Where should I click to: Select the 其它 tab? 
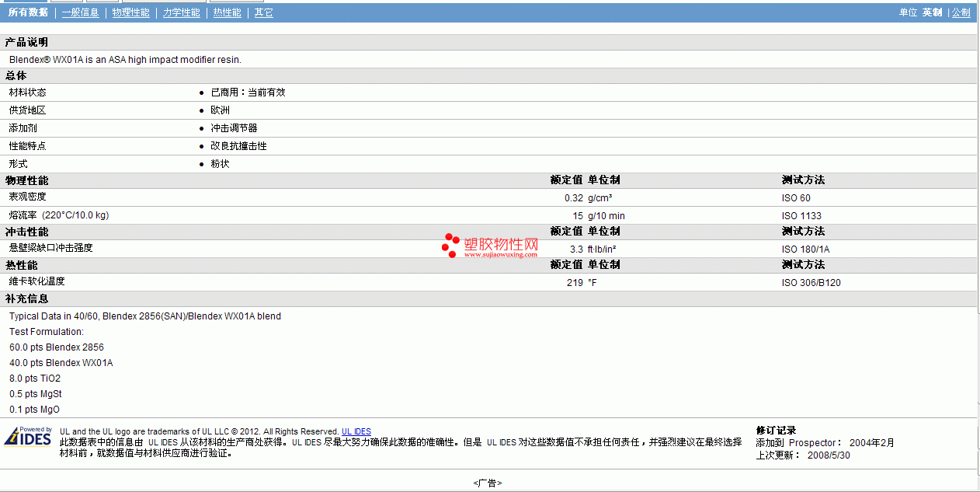(x=264, y=12)
